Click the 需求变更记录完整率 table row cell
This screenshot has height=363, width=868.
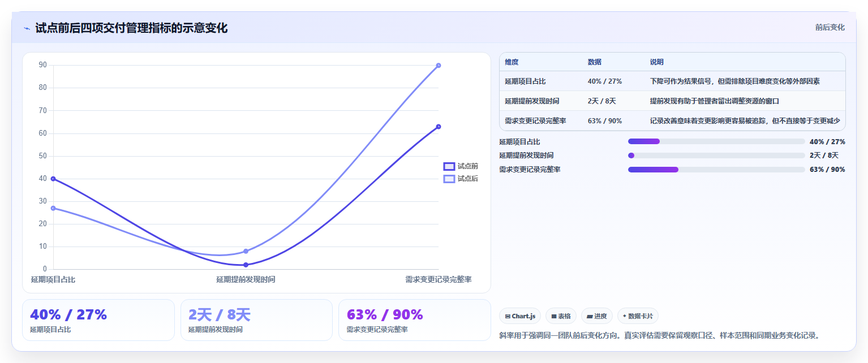(x=535, y=120)
